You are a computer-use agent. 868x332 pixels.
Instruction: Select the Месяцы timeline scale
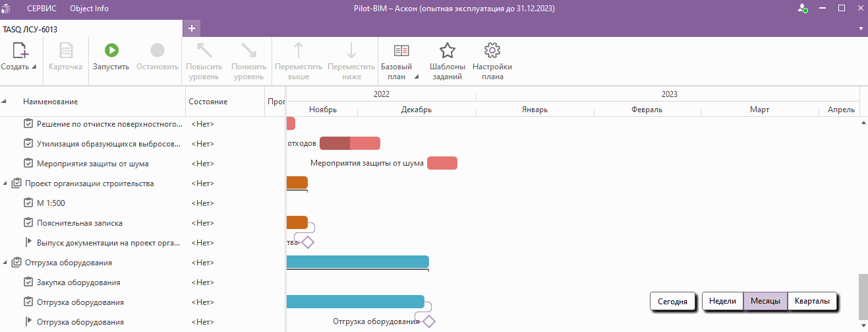coord(765,301)
